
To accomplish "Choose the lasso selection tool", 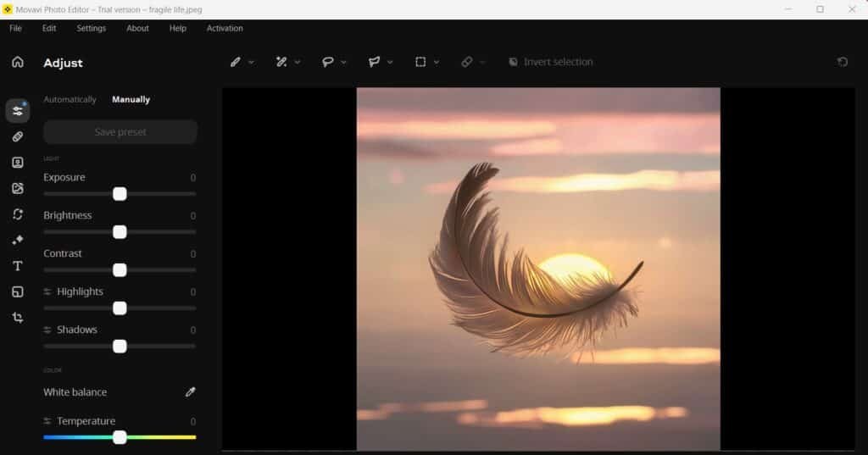I will tap(327, 62).
